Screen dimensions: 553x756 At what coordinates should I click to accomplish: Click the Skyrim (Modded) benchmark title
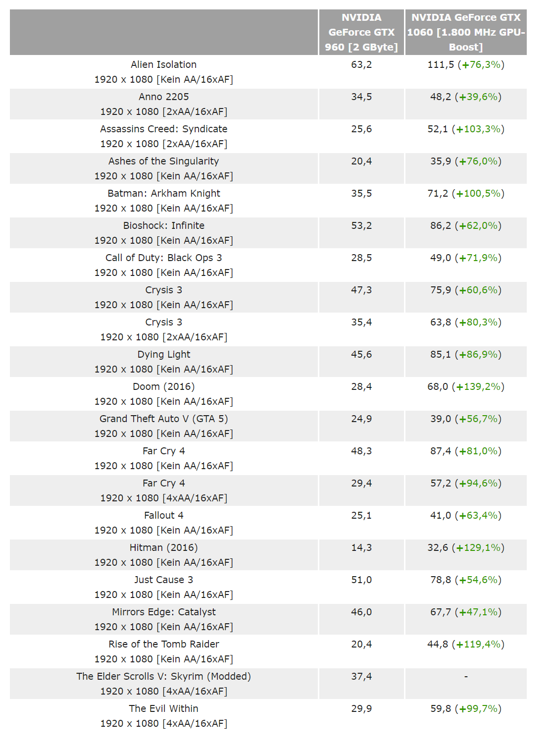point(164,676)
